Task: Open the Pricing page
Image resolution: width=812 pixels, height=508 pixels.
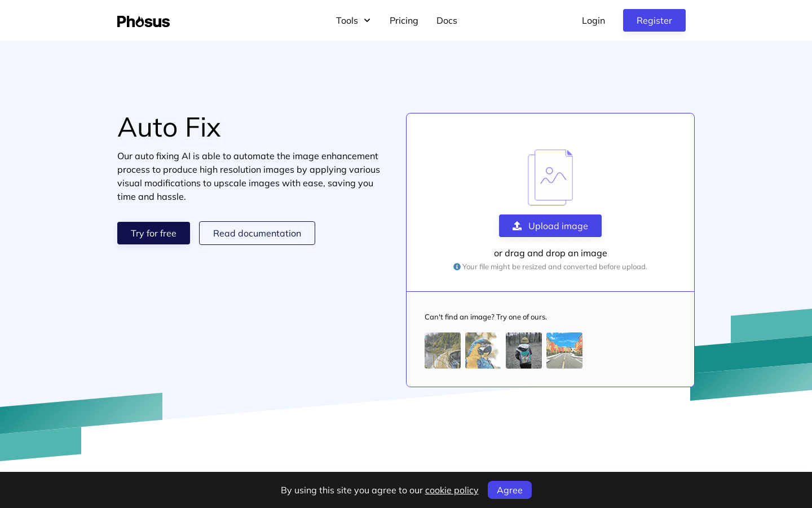Action: coord(404,20)
